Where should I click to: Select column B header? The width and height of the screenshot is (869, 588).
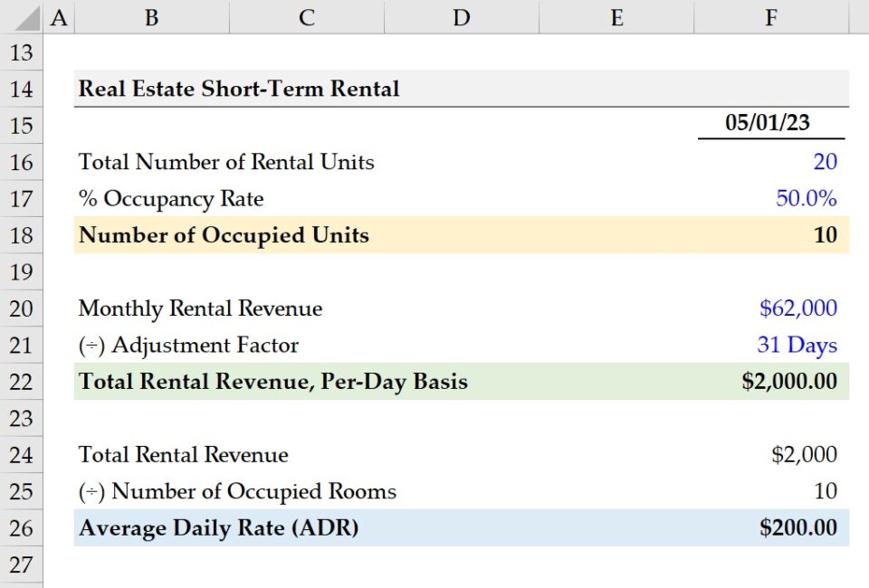point(151,16)
